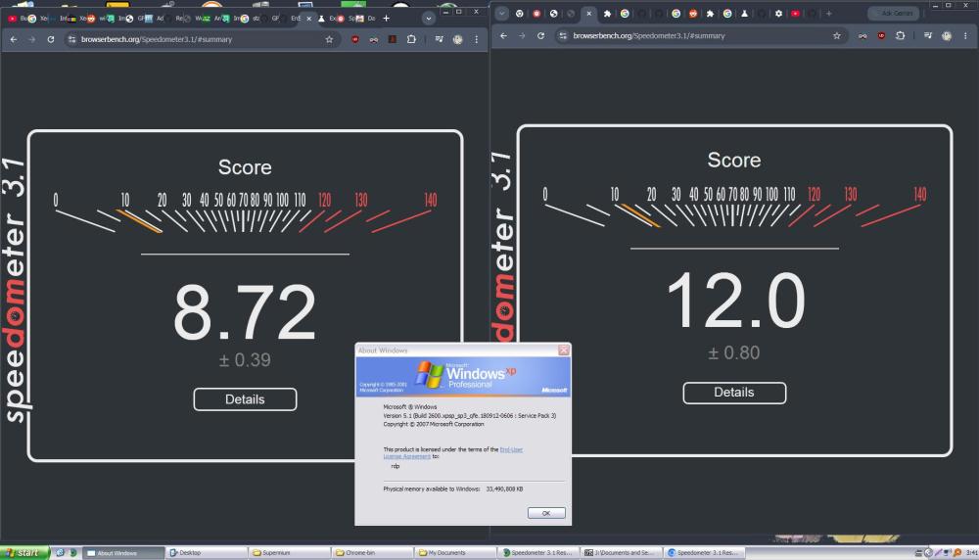
Task: Select YouTube first tab in left browser
Action: (12, 19)
